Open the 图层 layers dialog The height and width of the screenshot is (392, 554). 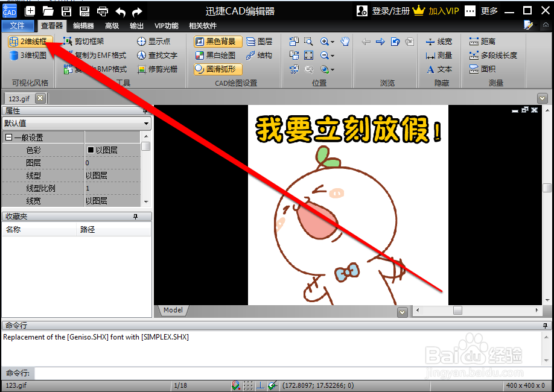259,42
